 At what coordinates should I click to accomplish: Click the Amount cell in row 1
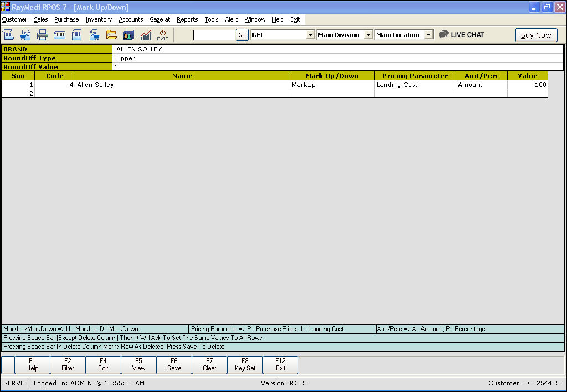[x=482, y=85]
